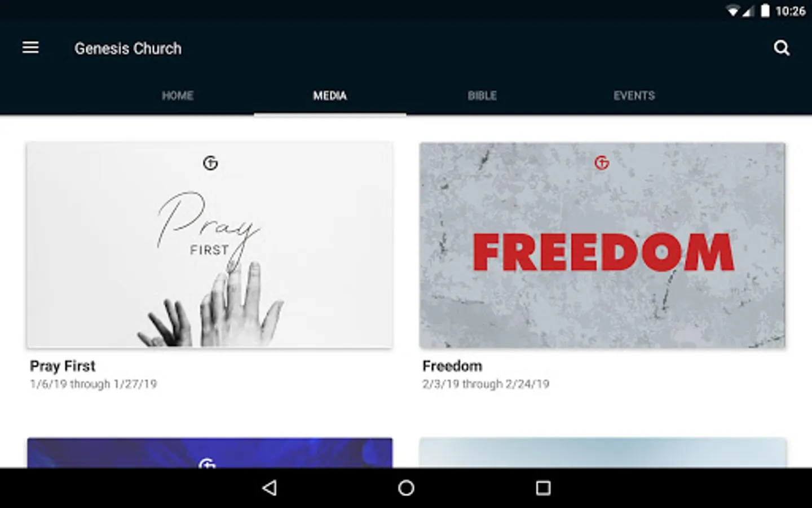Tap the Android back button

270,488
